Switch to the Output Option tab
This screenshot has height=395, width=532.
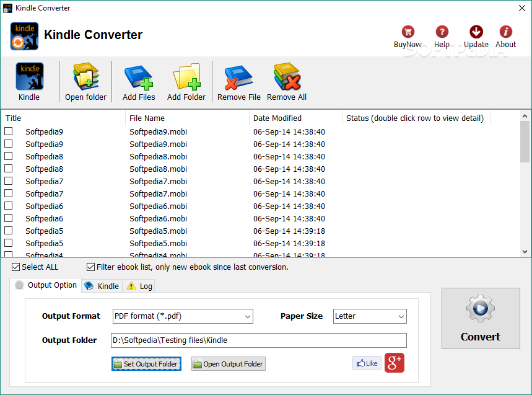pyautogui.click(x=46, y=285)
